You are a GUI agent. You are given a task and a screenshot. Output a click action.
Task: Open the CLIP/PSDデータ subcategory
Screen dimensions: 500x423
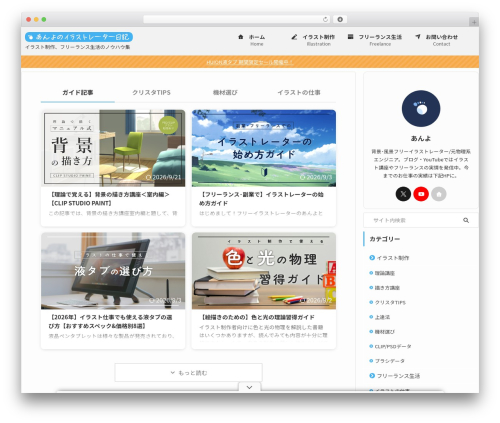(x=390, y=346)
